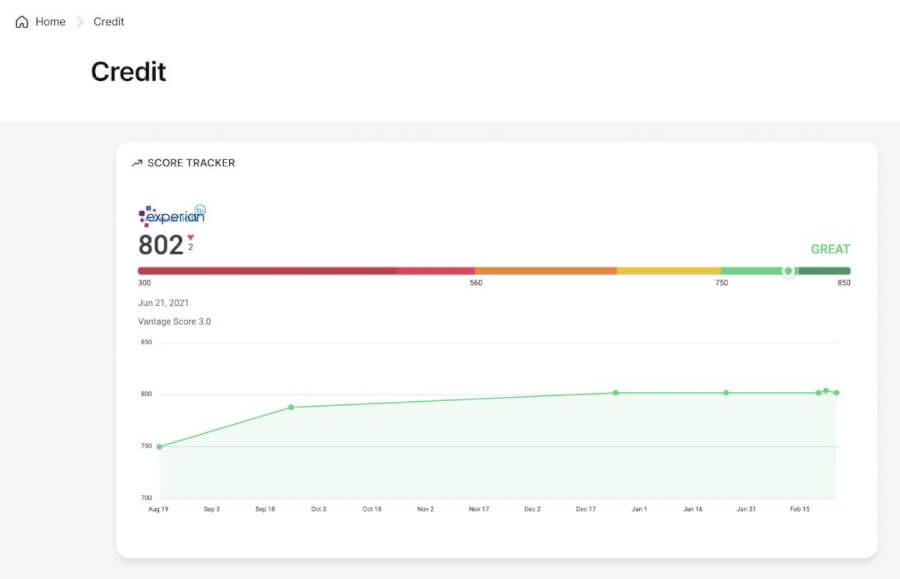The height and width of the screenshot is (579, 900).
Task: Click the GREAT rating label
Action: pyautogui.click(x=830, y=249)
